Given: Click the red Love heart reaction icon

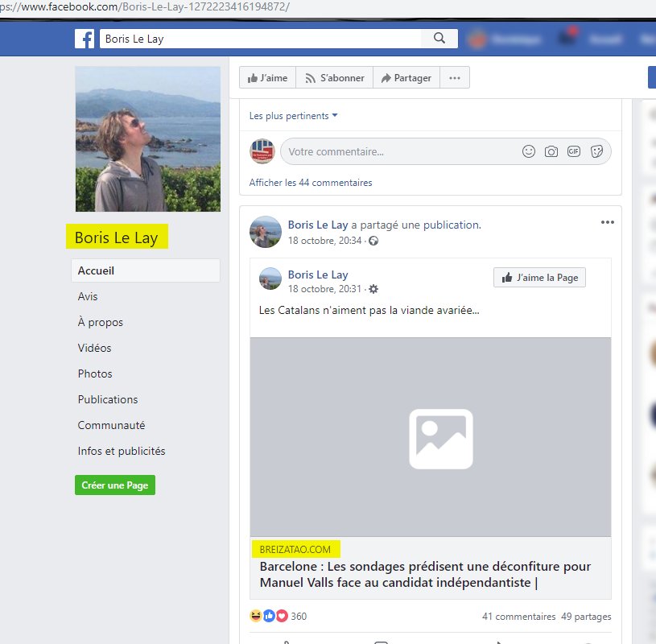Looking at the screenshot, I should pyautogui.click(x=282, y=616).
